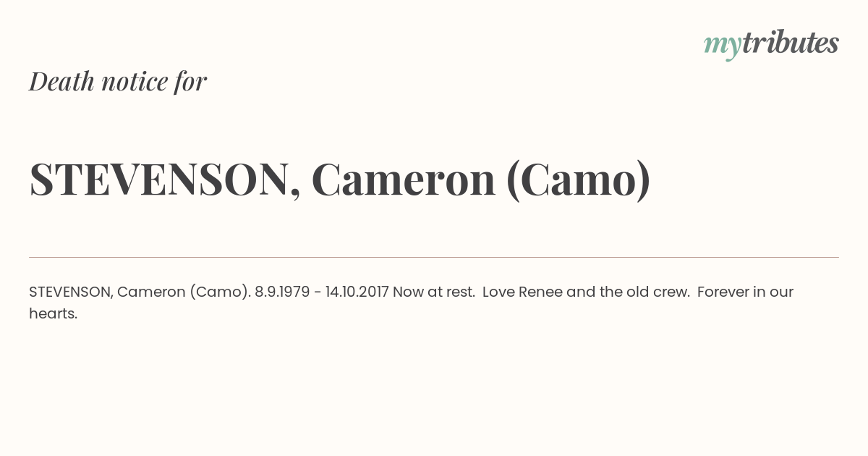This screenshot has width=868, height=456.
Task: Click the "Now at rest." sentence
Action: [434, 292]
